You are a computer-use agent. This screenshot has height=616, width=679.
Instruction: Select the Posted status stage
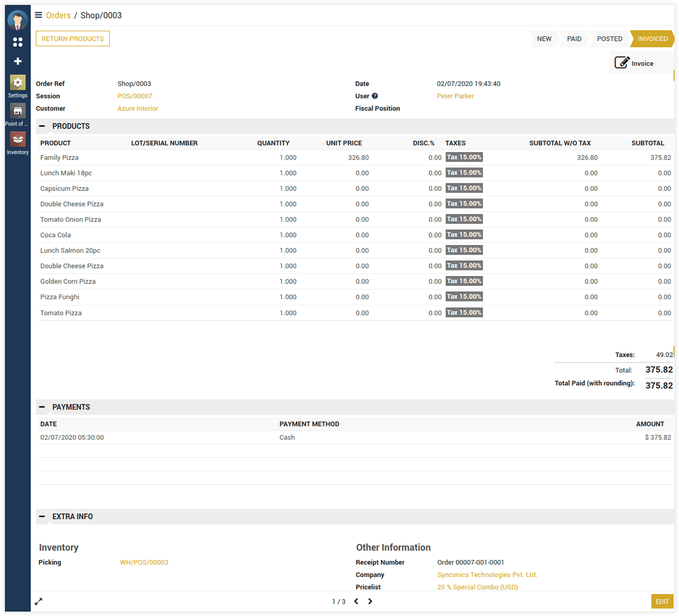(x=609, y=39)
